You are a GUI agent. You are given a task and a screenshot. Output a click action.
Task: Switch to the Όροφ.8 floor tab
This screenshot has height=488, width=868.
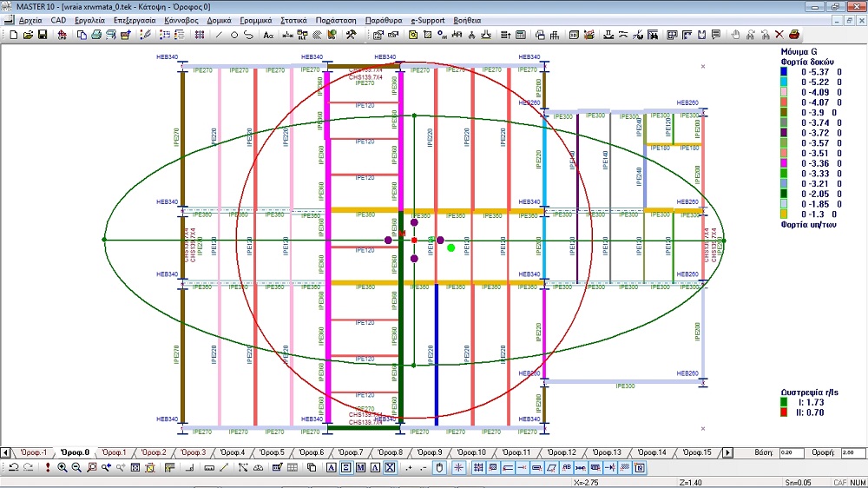click(391, 452)
